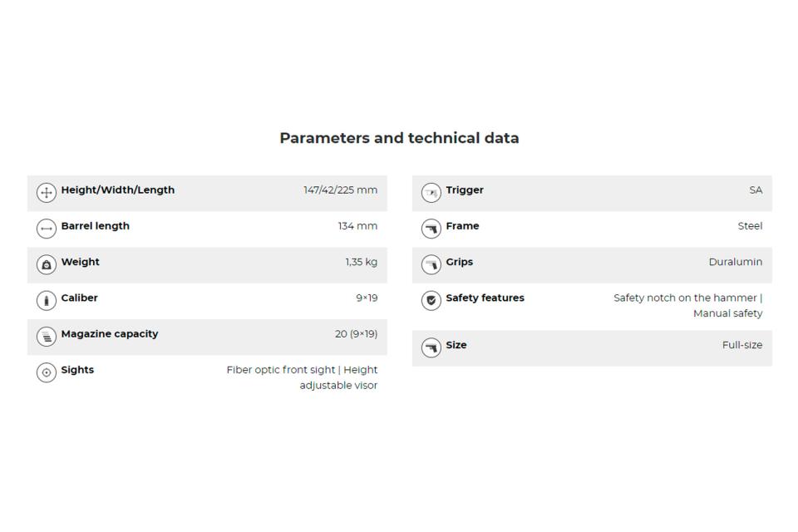Click the Height/Width/Length dimensions icon
Screen dimensions: 798x532
(47, 193)
